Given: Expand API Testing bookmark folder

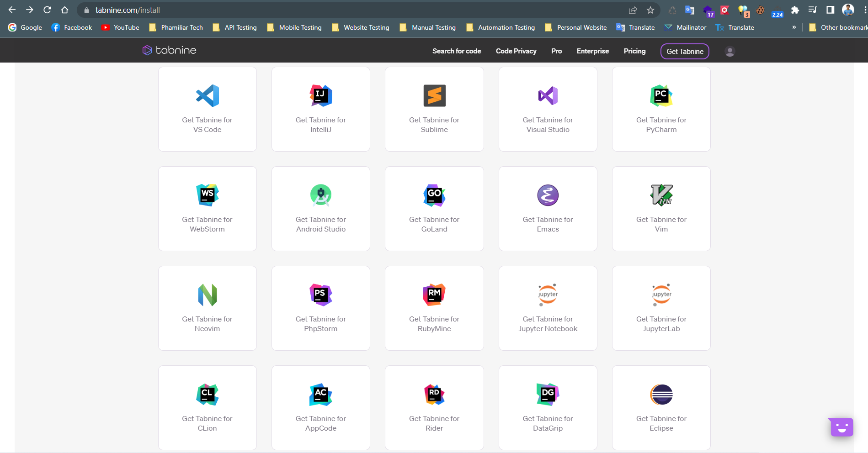Looking at the screenshot, I should pyautogui.click(x=234, y=27).
